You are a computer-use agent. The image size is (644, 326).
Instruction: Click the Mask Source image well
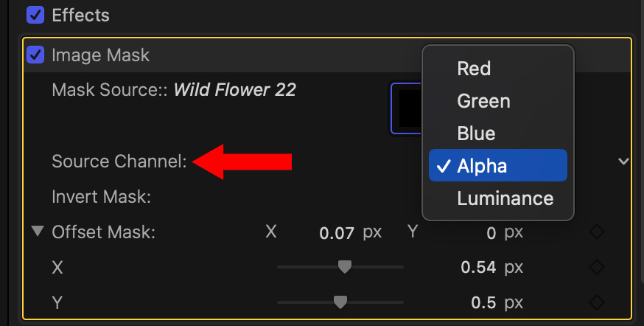[405, 108]
